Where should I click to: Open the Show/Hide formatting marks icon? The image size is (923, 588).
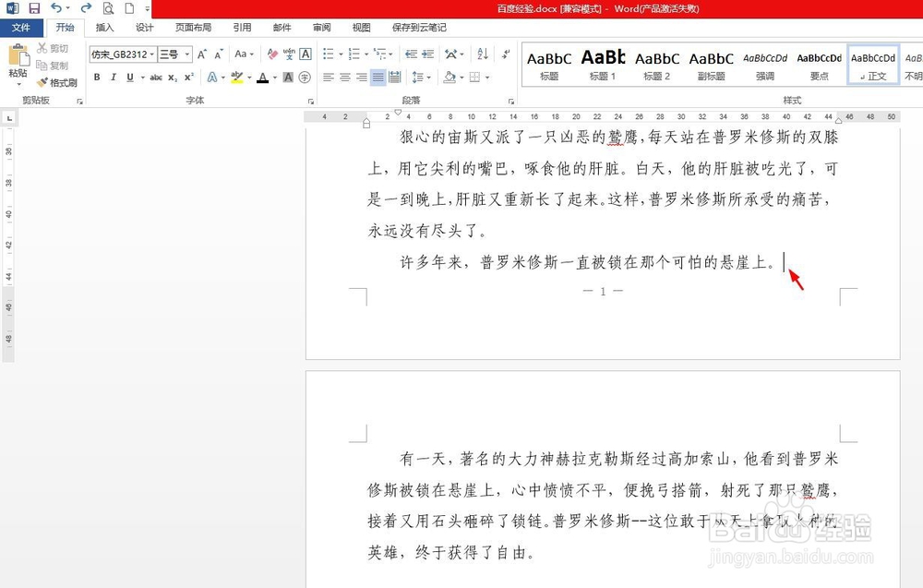coord(505,55)
